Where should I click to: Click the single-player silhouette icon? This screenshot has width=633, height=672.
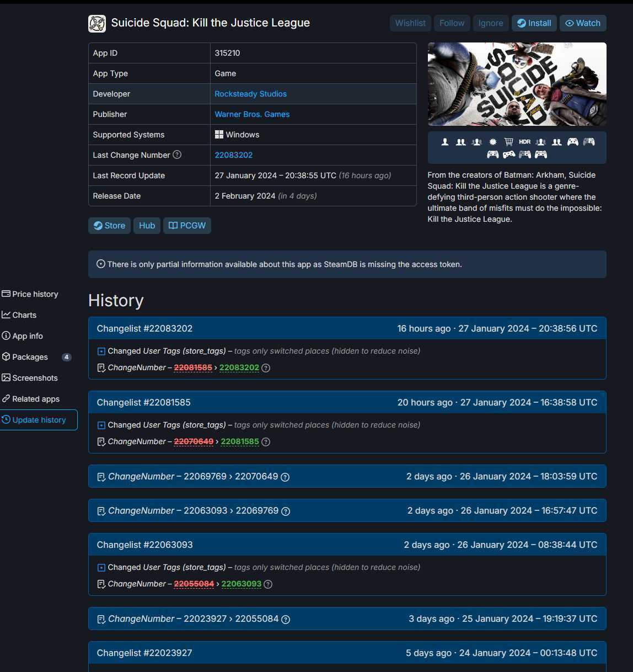click(445, 142)
